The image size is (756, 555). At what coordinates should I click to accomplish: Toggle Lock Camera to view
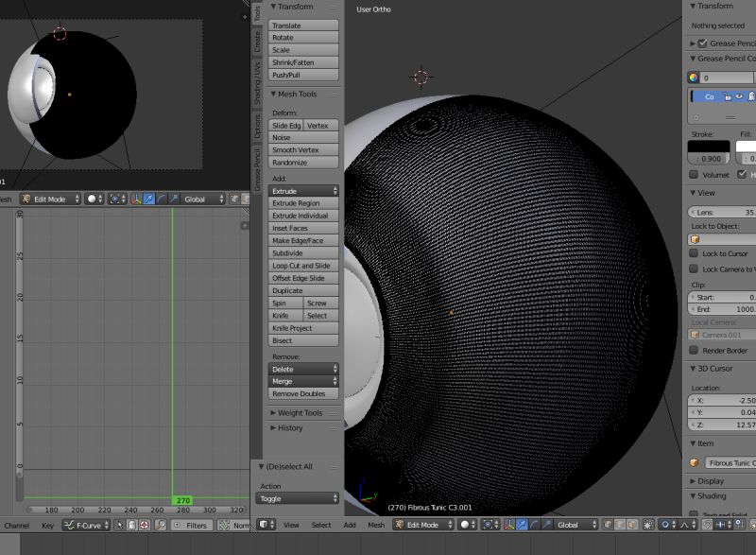[x=696, y=269]
